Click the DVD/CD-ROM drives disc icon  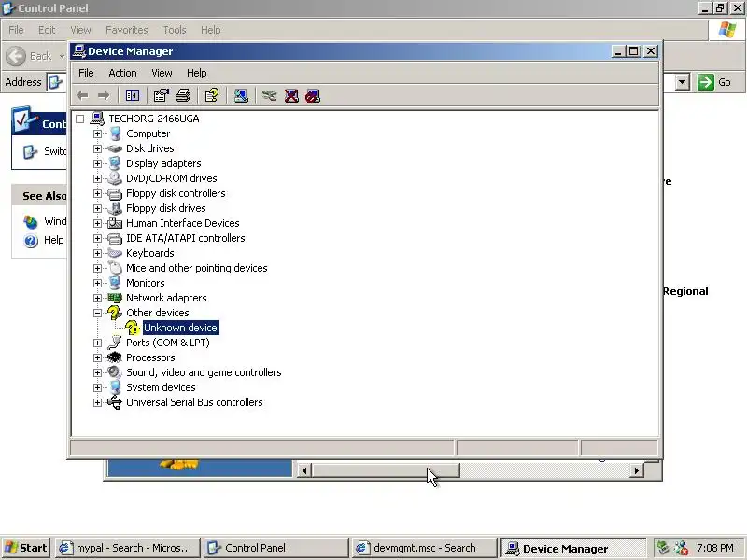[114, 178]
